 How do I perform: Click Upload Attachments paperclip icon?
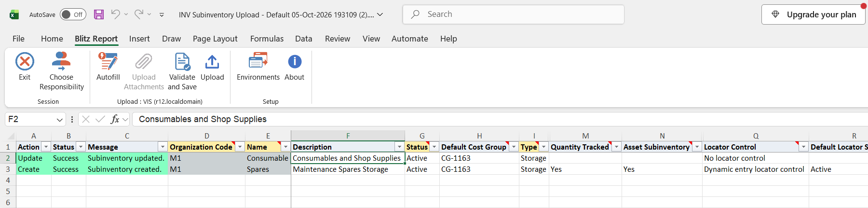point(144,62)
